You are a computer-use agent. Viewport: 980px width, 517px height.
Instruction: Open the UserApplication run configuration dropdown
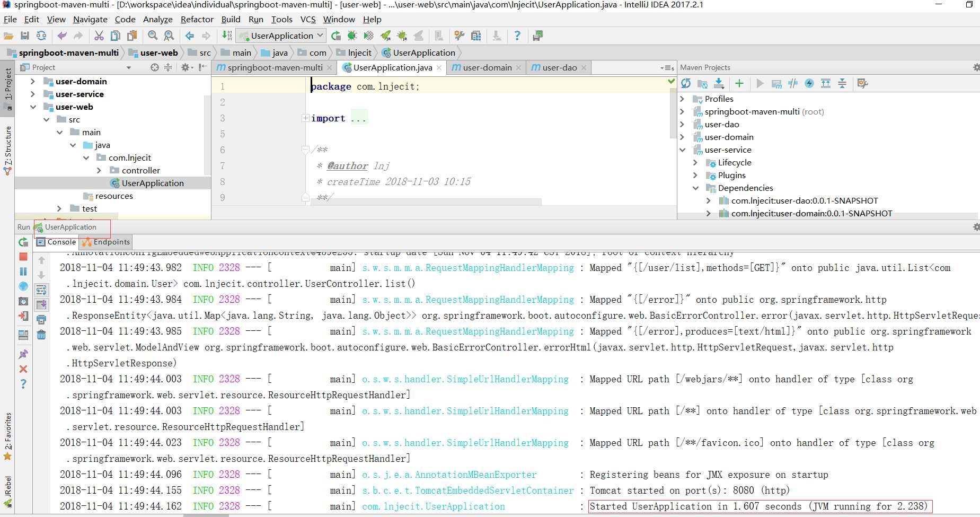(x=281, y=36)
